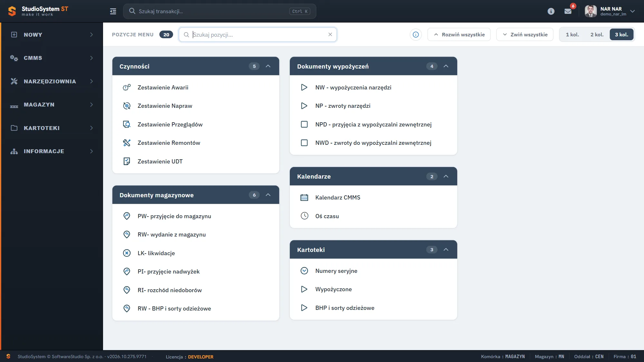Image resolution: width=644 pixels, height=362 pixels.
Task: Click the Zestawienie Awarii gear icon
Action: tap(127, 87)
